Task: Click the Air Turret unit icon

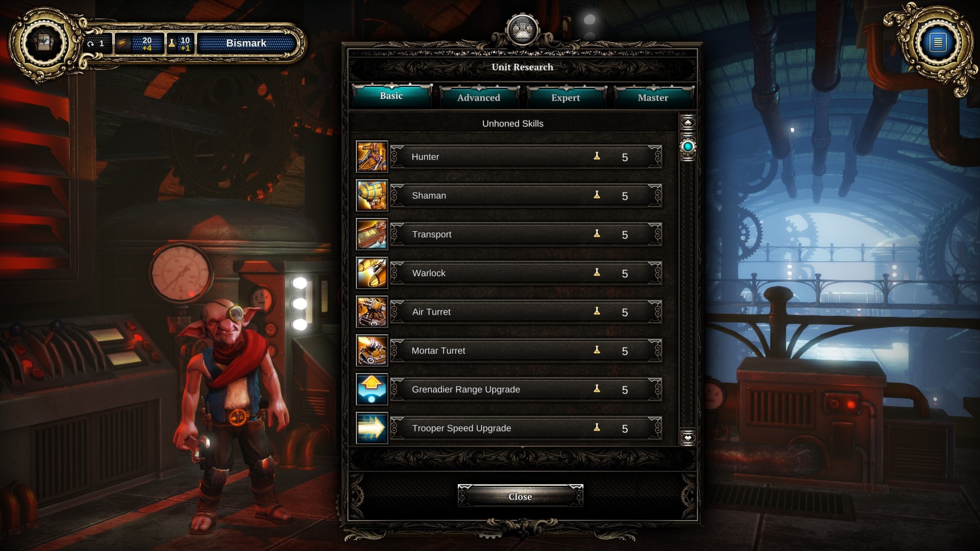Action: 372,312
